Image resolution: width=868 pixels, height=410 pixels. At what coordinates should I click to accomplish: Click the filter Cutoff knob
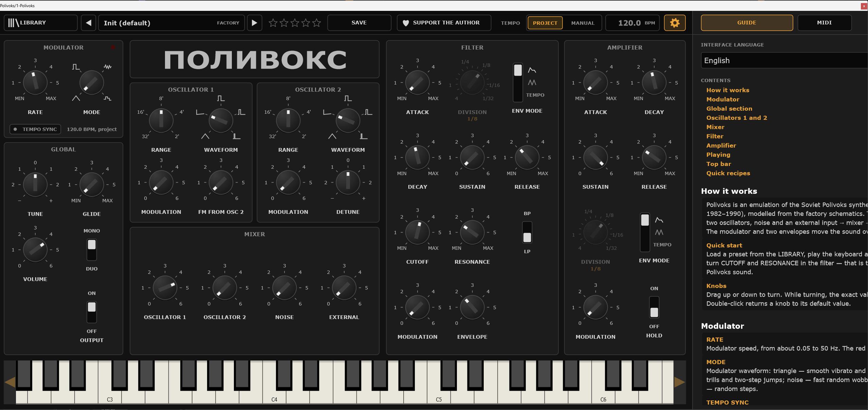pyautogui.click(x=417, y=232)
